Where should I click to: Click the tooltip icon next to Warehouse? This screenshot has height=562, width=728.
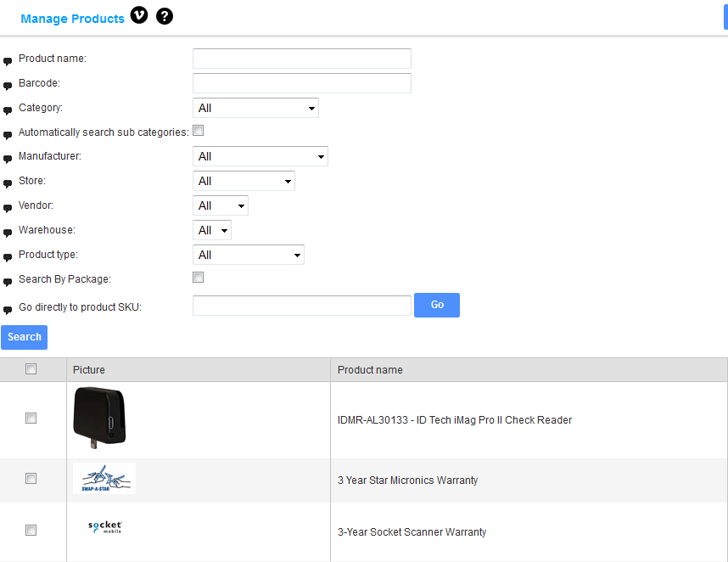pos(8,233)
